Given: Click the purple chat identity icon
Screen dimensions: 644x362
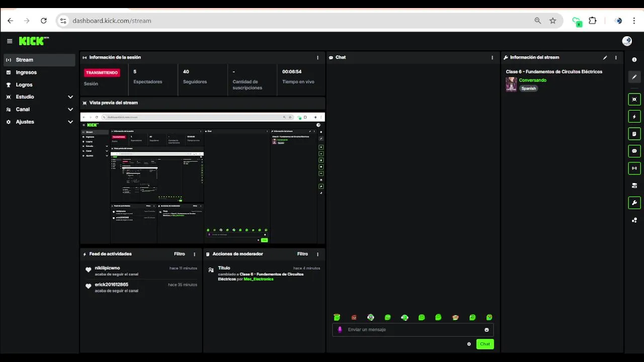Looking at the screenshot, I should [x=340, y=329].
